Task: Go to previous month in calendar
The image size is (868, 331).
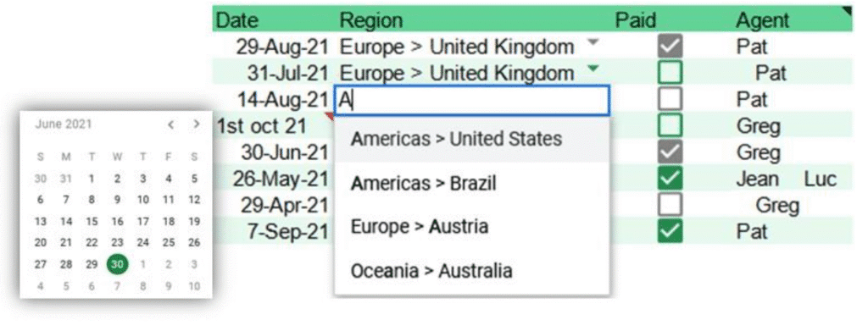Action: (171, 125)
